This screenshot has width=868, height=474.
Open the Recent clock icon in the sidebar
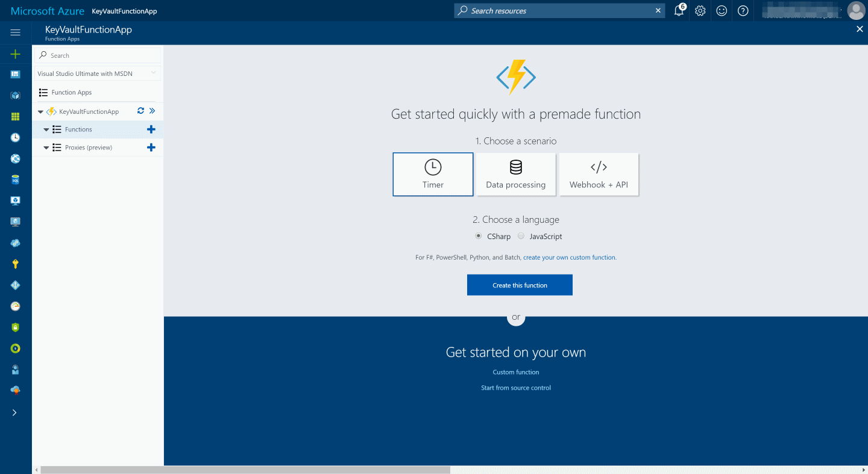[x=16, y=137]
